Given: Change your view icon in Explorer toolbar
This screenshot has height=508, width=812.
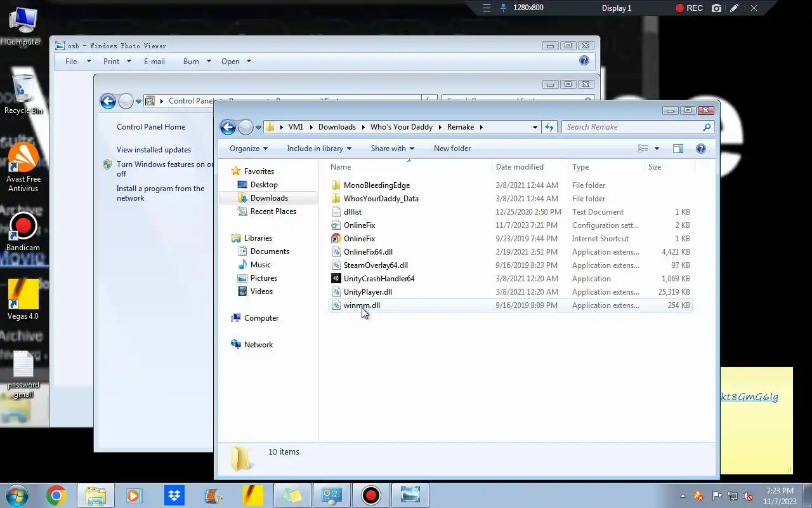Looking at the screenshot, I should (x=643, y=149).
